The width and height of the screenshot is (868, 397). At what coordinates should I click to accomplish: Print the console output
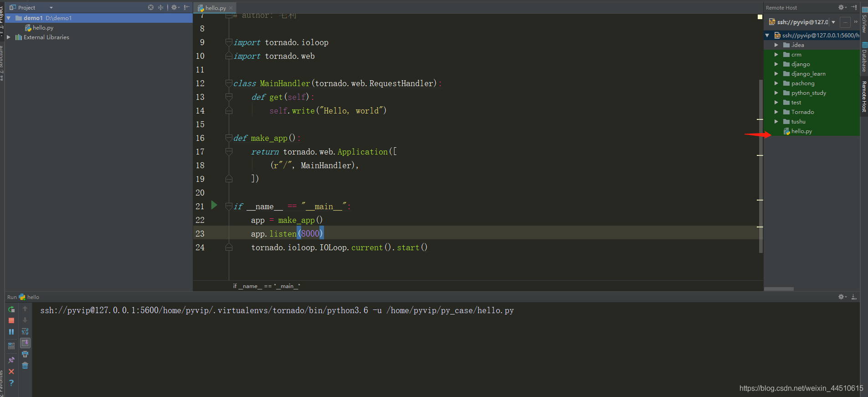[x=25, y=354]
